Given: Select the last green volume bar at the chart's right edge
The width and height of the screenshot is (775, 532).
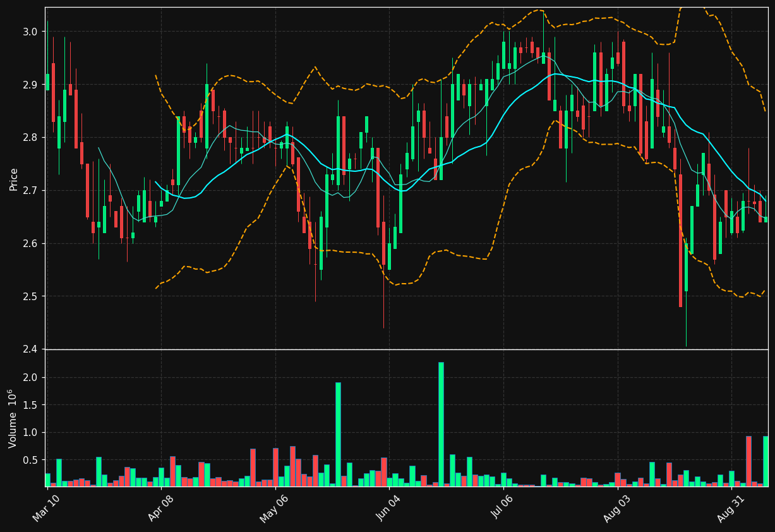Looking at the screenshot, I should click(766, 461).
